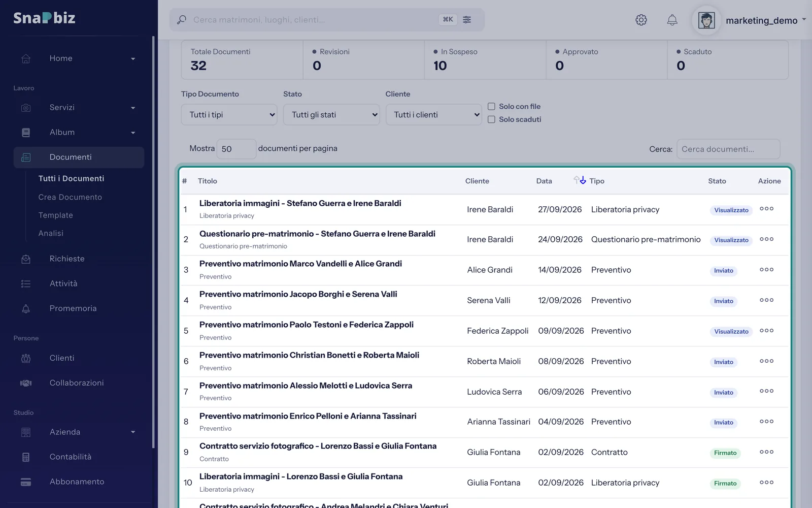This screenshot has width=812, height=508.
Task: Click the Attività list icon
Action: [26, 284]
